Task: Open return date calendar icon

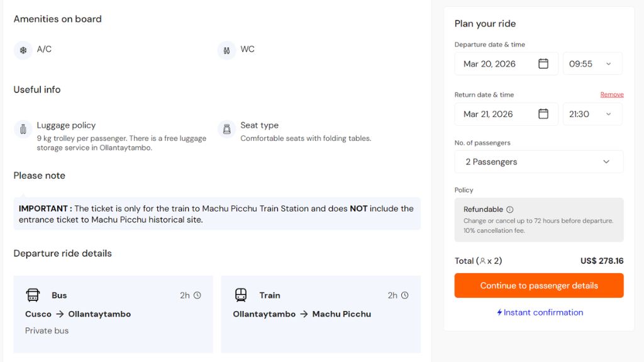Action: pos(543,114)
